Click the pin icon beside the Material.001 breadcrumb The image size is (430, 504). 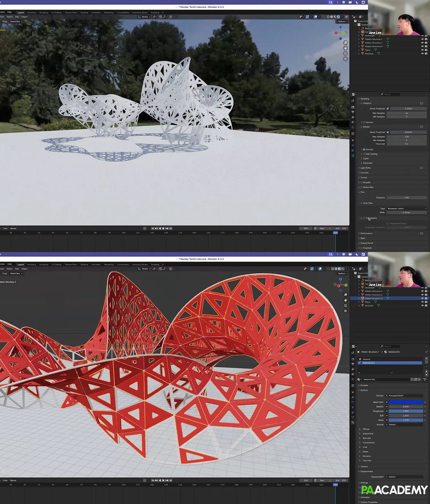(427, 352)
